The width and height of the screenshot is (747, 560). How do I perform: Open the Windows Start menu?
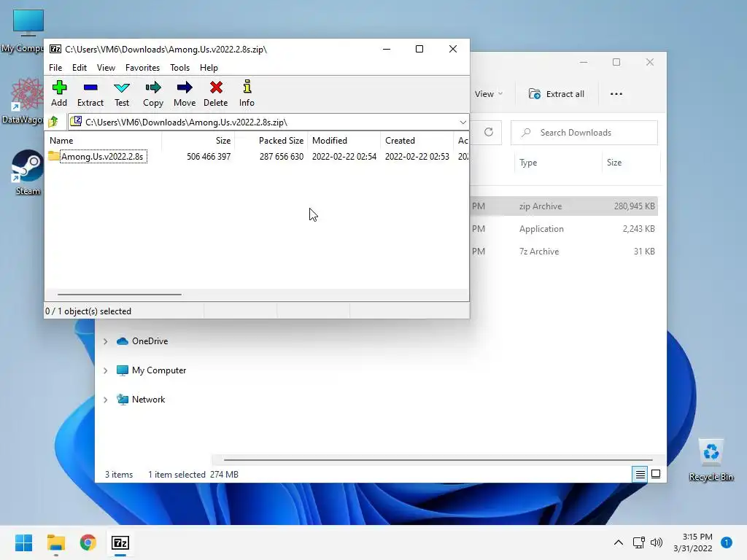click(24, 542)
